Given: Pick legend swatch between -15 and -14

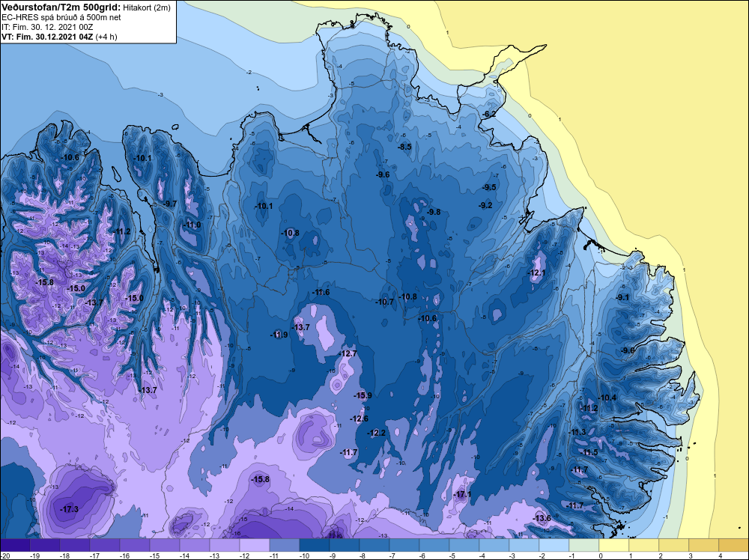Looking at the screenshot, I should click(164, 545).
